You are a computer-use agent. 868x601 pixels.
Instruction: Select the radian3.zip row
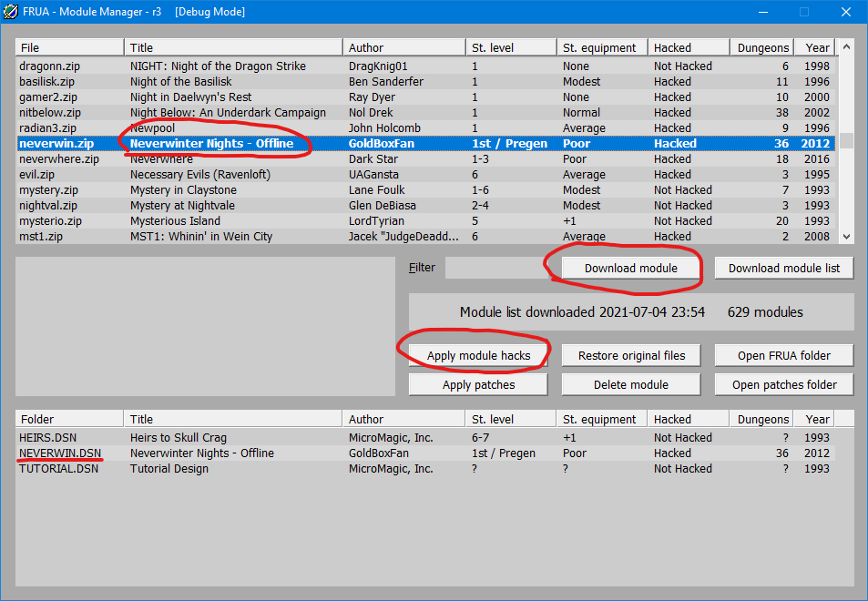pyautogui.click(x=425, y=127)
